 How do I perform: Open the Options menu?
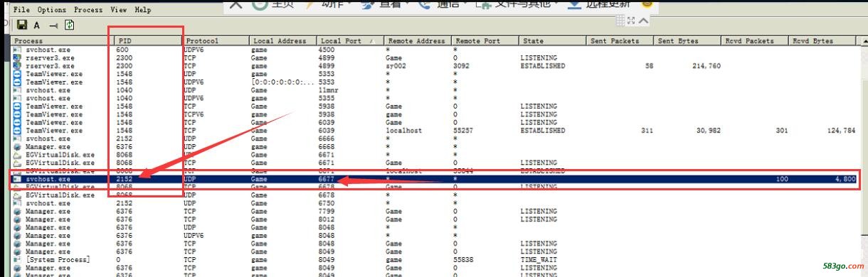[x=51, y=10]
